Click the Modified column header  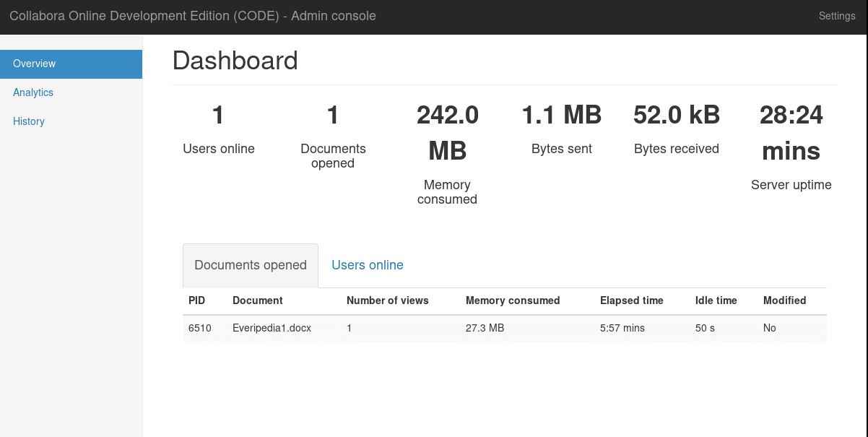click(785, 300)
